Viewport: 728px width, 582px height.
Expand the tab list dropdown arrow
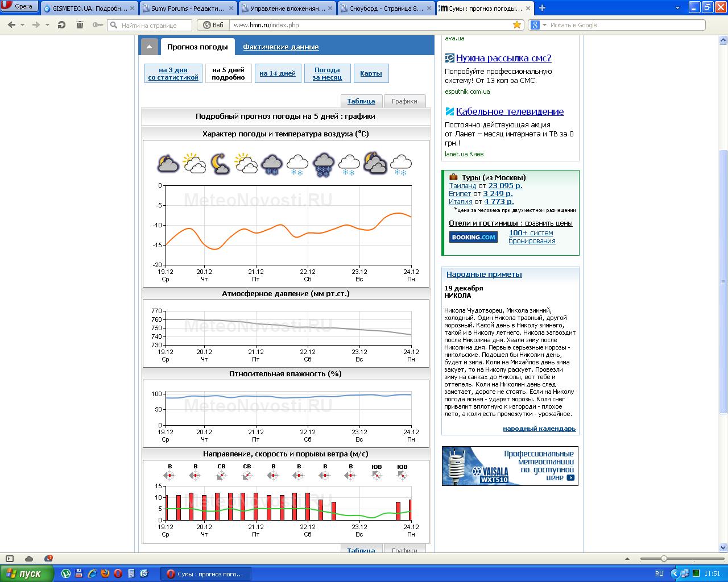coord(677,8)
